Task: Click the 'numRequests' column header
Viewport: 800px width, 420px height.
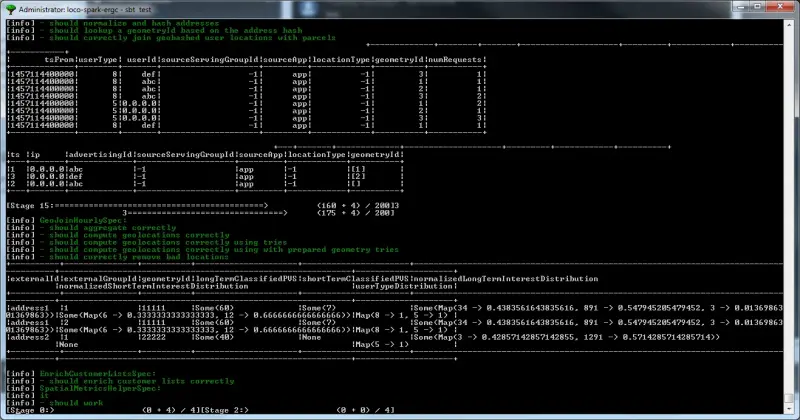Action: 454,60
